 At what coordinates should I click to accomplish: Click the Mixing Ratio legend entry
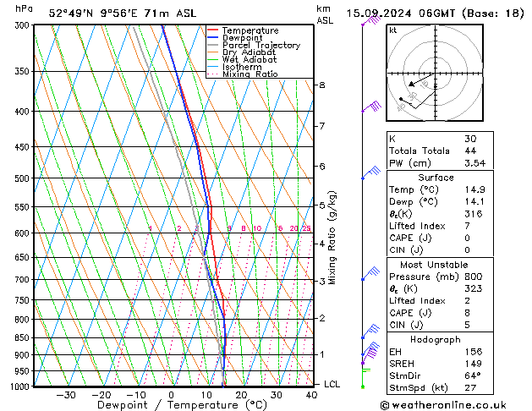(243, 74)
